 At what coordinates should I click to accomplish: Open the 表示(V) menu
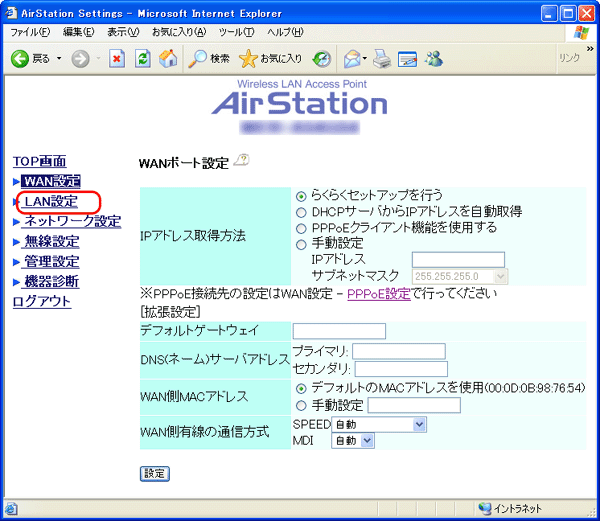123,32
